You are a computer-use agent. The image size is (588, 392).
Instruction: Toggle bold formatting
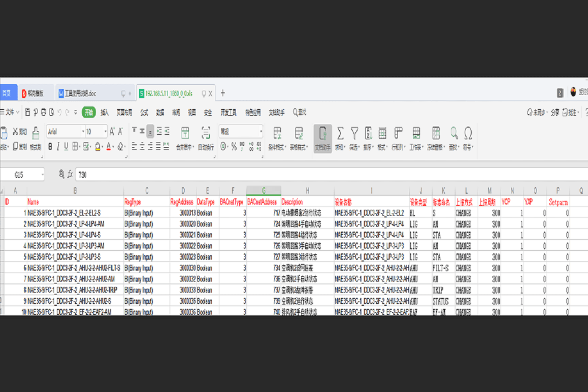coord(50,146)
